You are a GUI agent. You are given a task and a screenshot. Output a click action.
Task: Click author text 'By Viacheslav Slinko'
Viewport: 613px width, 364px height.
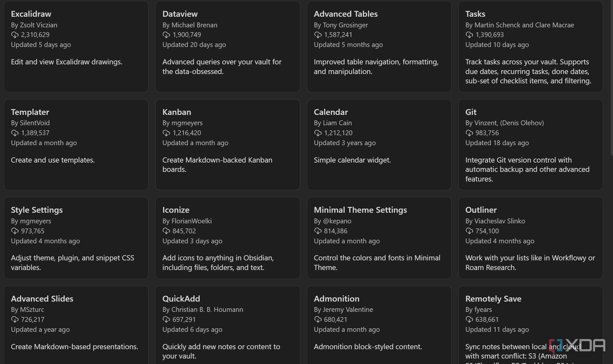[495, 221]
